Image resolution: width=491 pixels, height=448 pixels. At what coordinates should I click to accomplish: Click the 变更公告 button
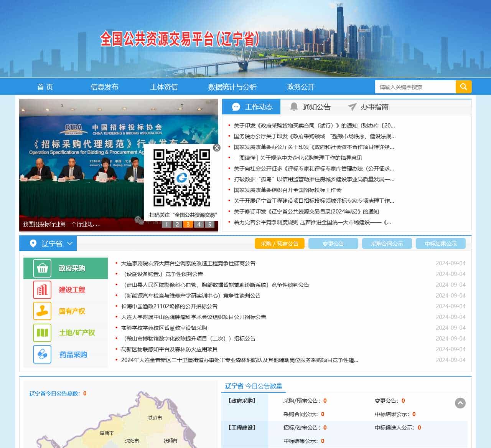[x=333, y=243]
